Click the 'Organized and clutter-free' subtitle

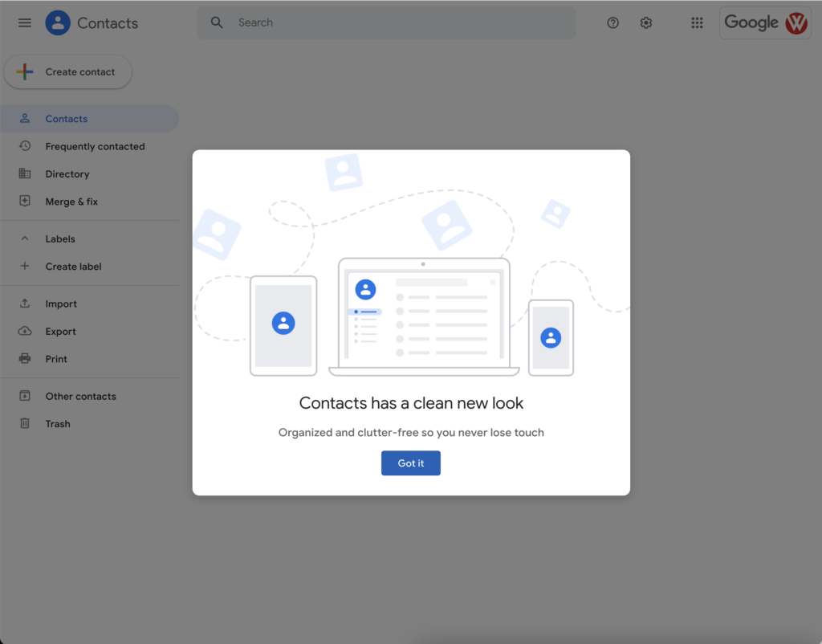[x=411, y=433]
